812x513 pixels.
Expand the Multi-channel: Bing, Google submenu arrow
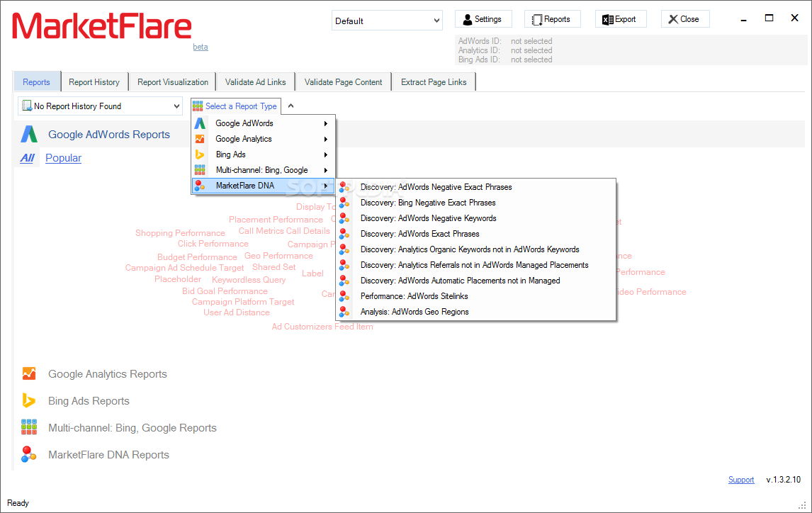(x=326, y=170)
